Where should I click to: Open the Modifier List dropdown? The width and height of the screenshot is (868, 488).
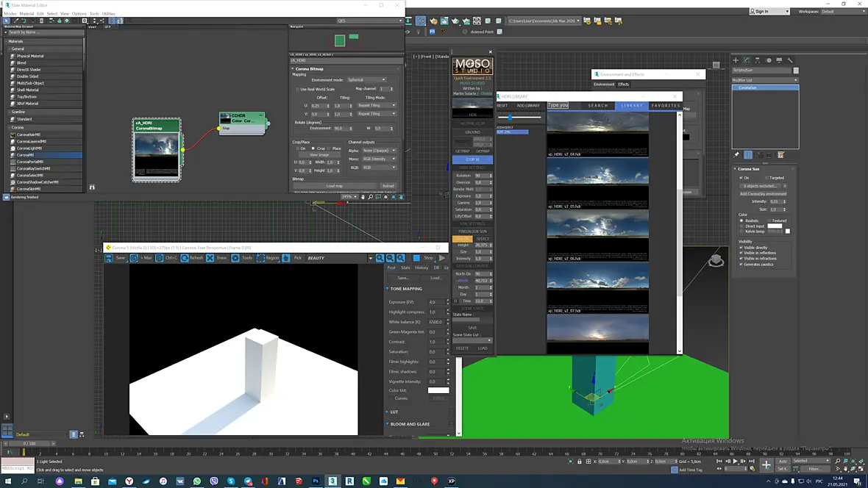(765, 80)
